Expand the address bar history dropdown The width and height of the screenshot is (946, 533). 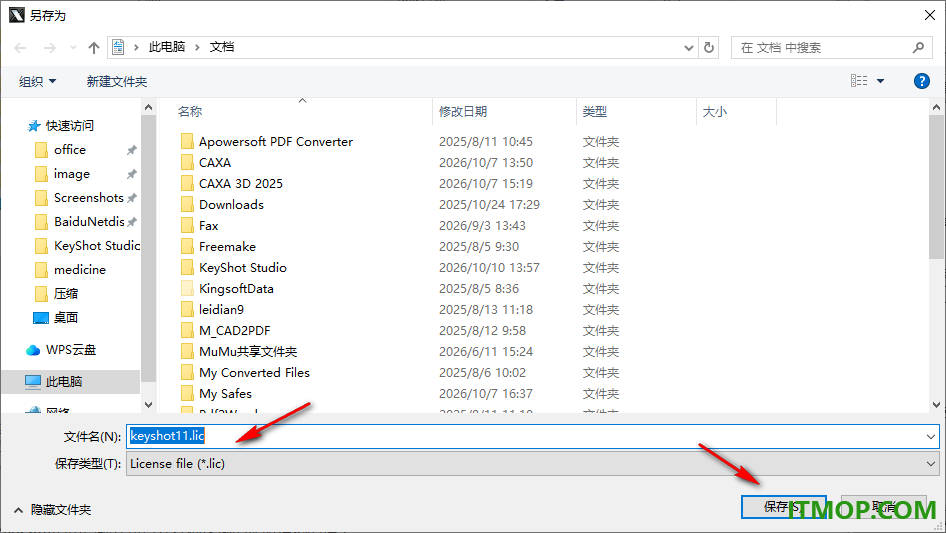688,48
